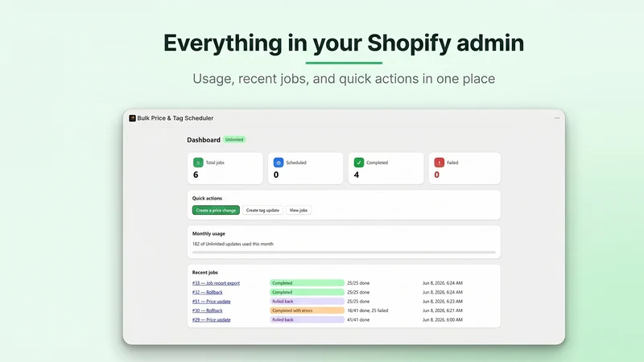
Task: Click the View jobs button
Action: 299,210
